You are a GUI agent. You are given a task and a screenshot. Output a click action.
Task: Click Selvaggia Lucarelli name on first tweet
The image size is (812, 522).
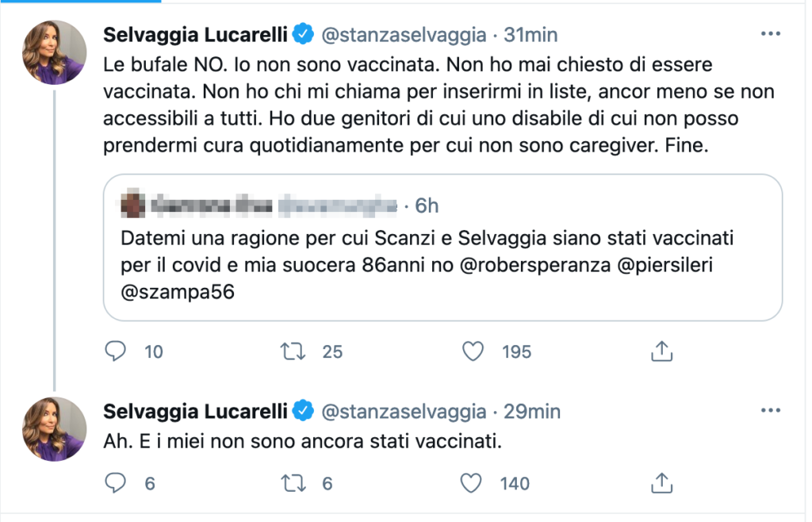(x=195, y=35)
